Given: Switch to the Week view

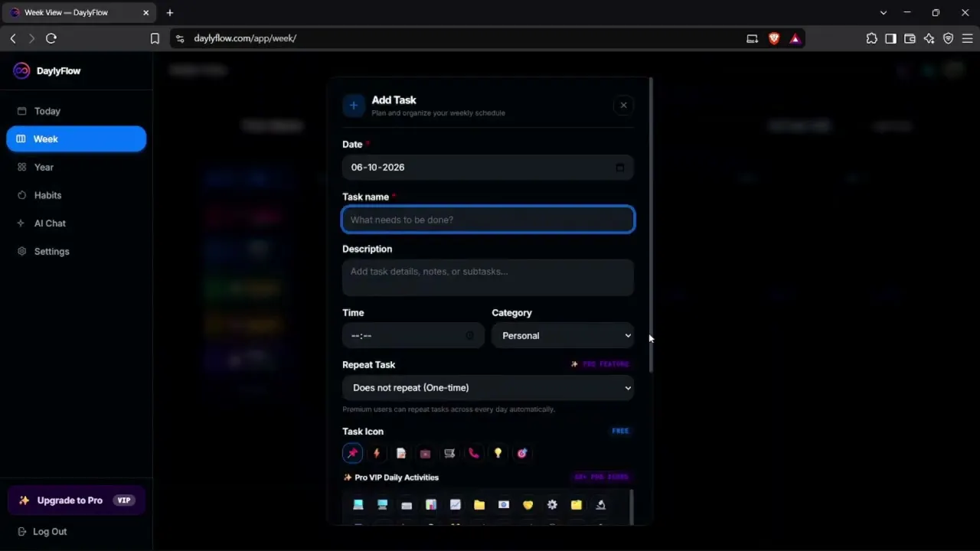Looking at the screenshot, I should [x=76, y=139].
